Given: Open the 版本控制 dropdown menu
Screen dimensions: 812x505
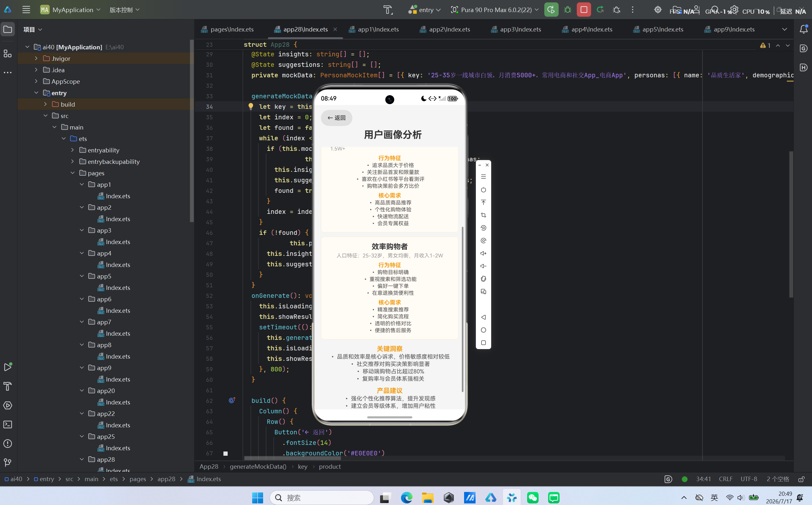Looking at the screenshot, I should [124, 10].
